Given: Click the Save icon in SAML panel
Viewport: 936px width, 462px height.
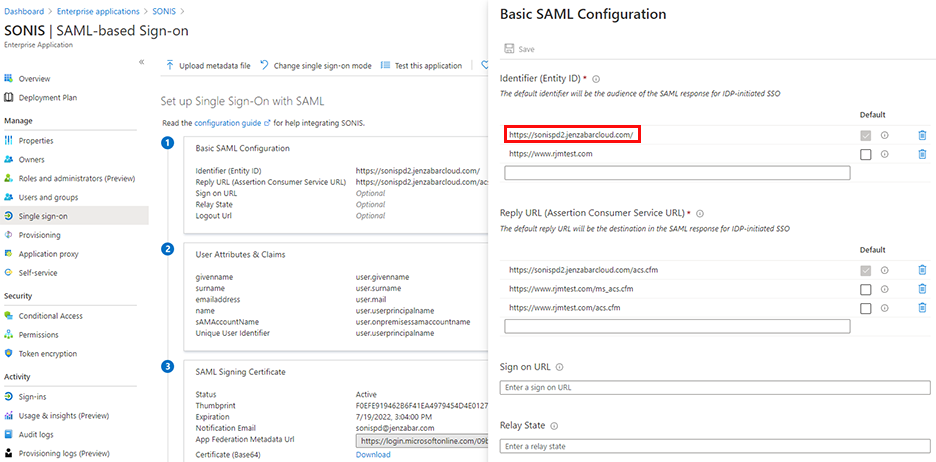Looking at the screenshot, I should (510, 49).
